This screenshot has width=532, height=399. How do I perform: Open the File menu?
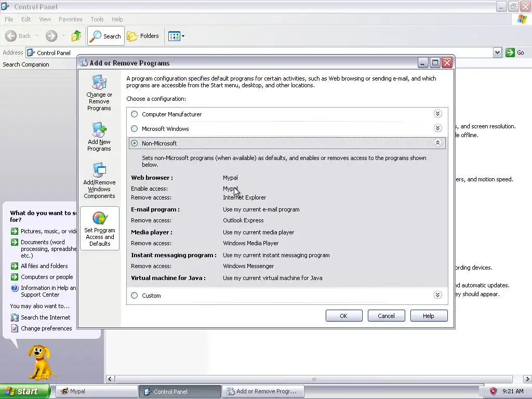pos(9,19)
